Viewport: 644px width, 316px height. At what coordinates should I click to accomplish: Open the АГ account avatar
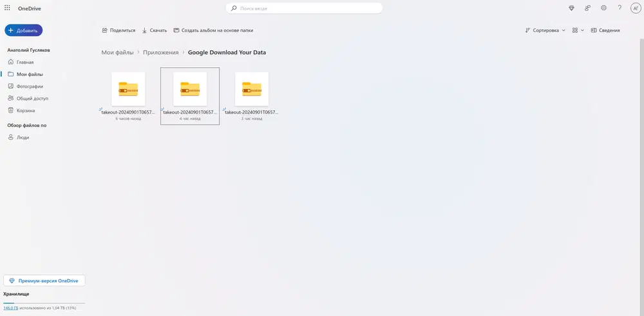point(636,8)
